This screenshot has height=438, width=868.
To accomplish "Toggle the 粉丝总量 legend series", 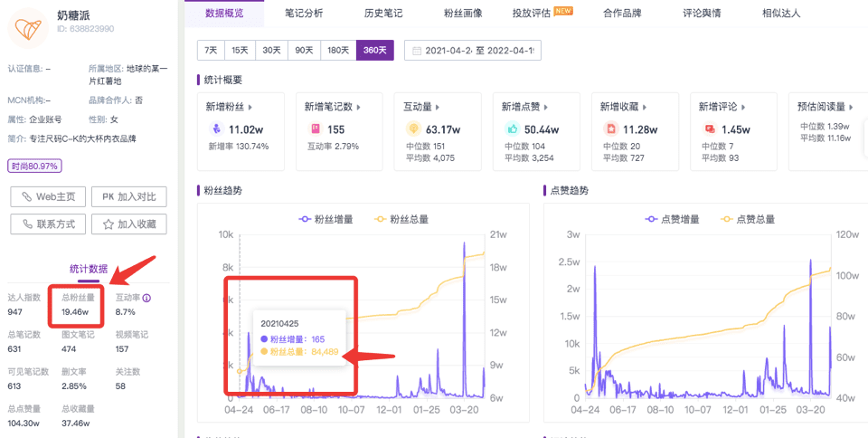I will (x=401, y=219).
